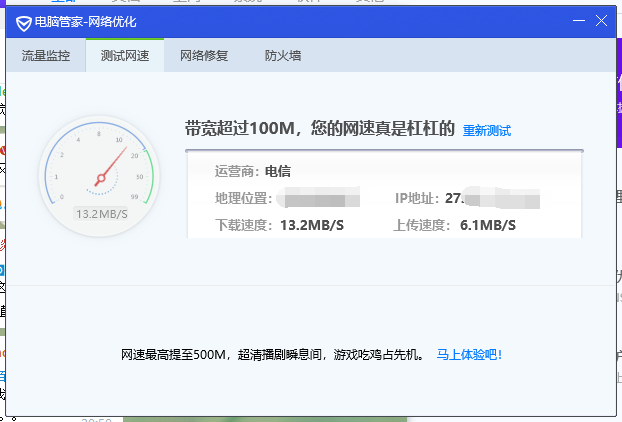The height and width of the screenshot is (422, 622).
Task: Click the blurred IP地址 value
Action: [492, 198]
